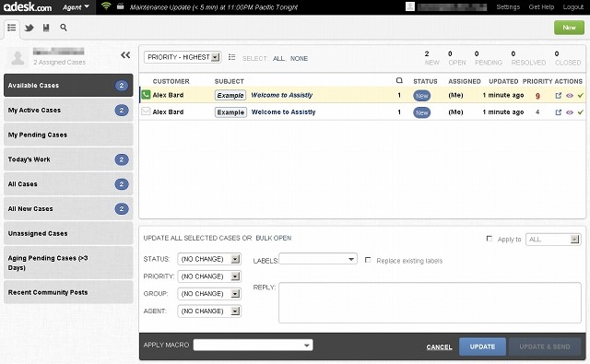Select All Cases filter
The image size is (590, 364).
[68, 184]
